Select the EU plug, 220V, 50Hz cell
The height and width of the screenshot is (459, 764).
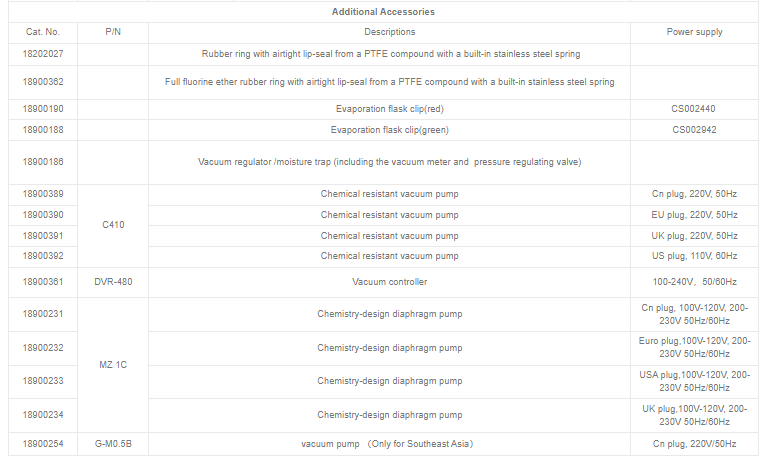point(694,215)
